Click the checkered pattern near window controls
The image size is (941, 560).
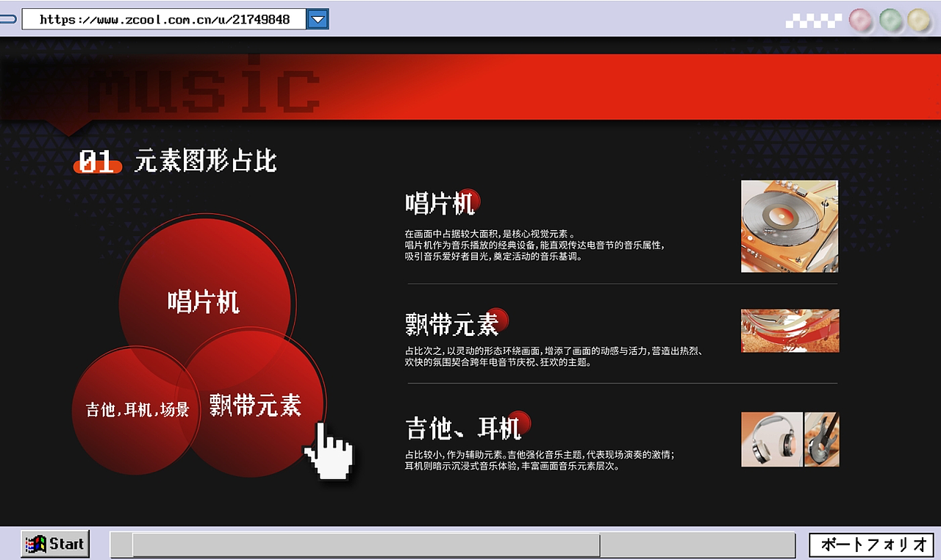point(812,20)
